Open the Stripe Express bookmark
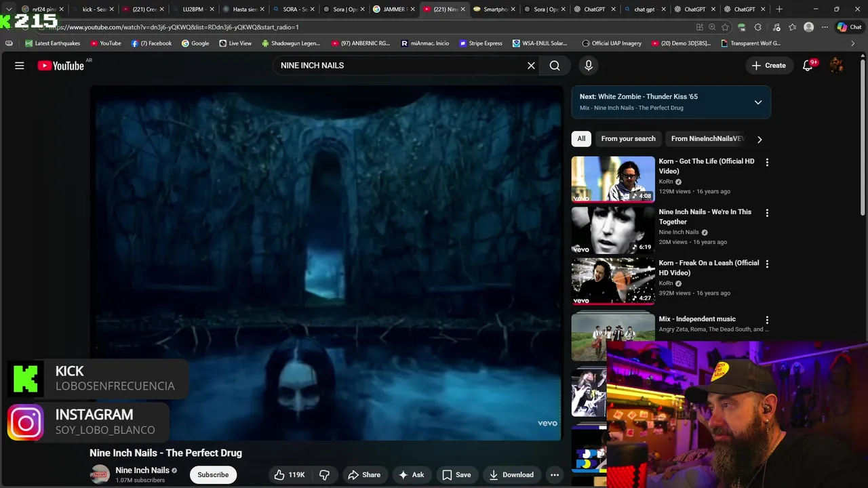 pos(481,43)
